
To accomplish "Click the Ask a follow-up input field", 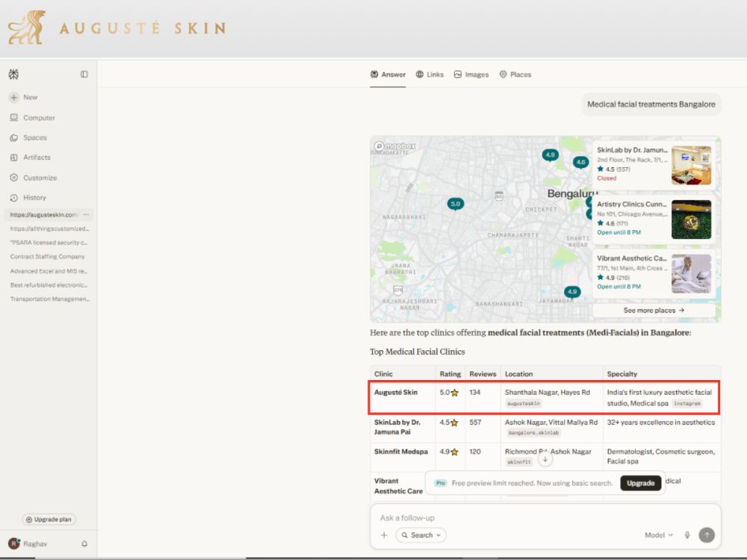I will coord(545,517).
